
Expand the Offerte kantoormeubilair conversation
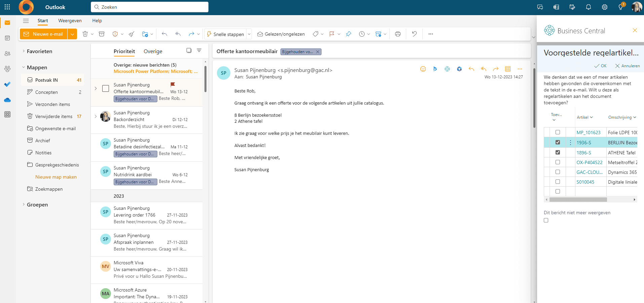(x=96, y=88)
